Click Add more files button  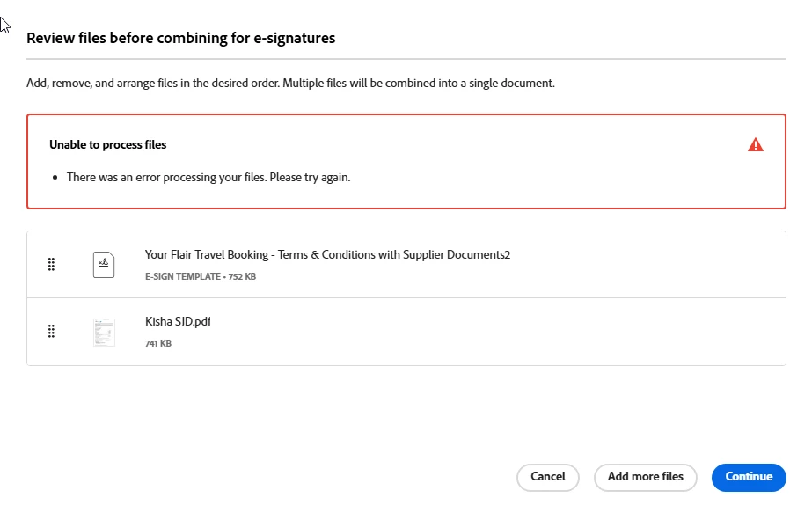(x=645, y=477)
